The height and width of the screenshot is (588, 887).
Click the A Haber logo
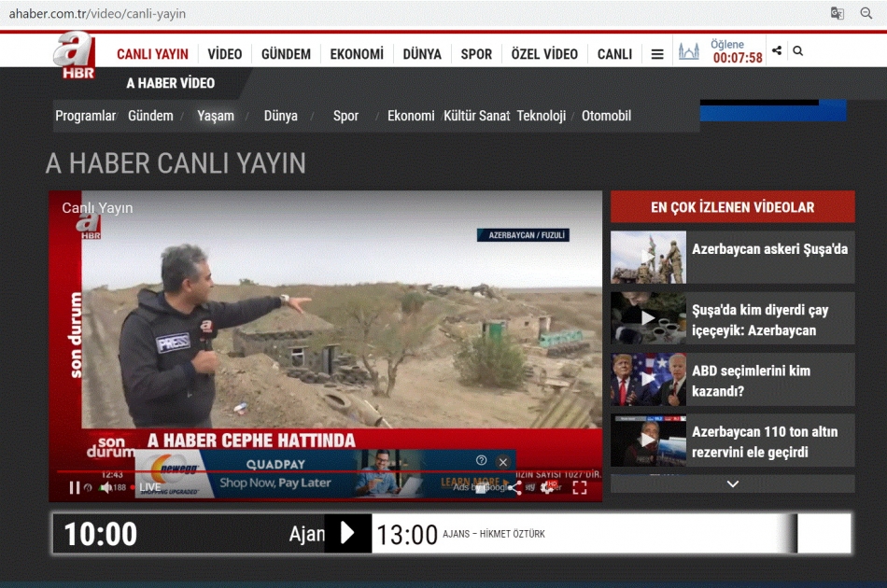pos(74,55)
